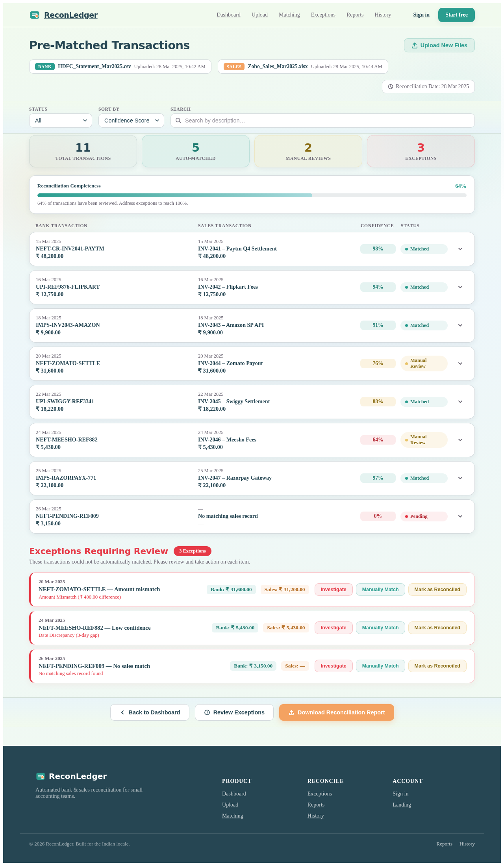Screen dimensions: 504x866
Task: Click the Review Exceptions button
Action: click(x=234, y=712)
